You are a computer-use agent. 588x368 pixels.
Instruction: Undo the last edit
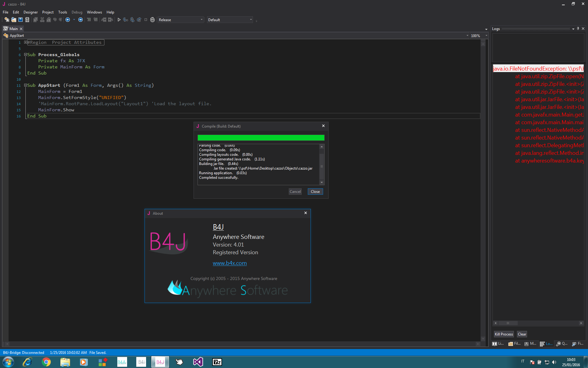point(55,20)
